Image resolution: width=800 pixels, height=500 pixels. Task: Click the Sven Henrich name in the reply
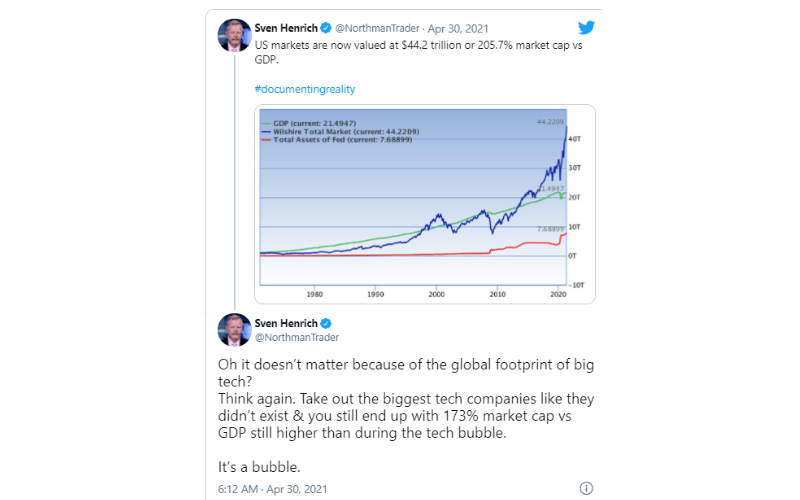click(286, 323)
